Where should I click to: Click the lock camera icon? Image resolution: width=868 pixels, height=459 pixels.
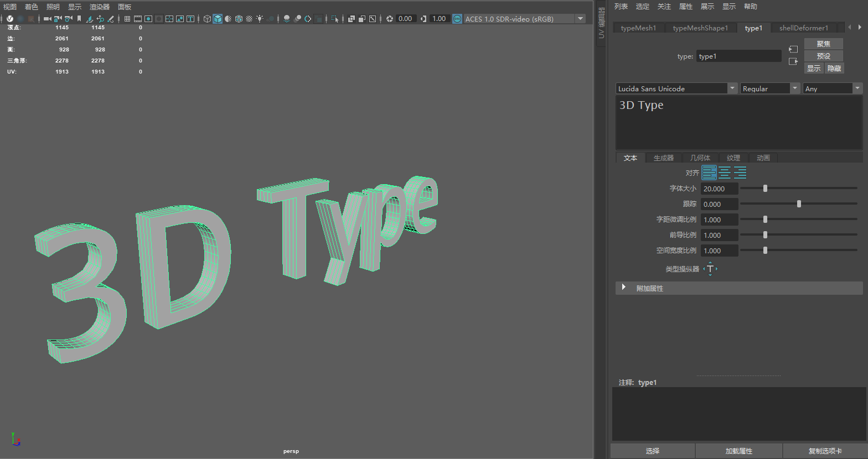pyautogui.click(x=58, y=19)
